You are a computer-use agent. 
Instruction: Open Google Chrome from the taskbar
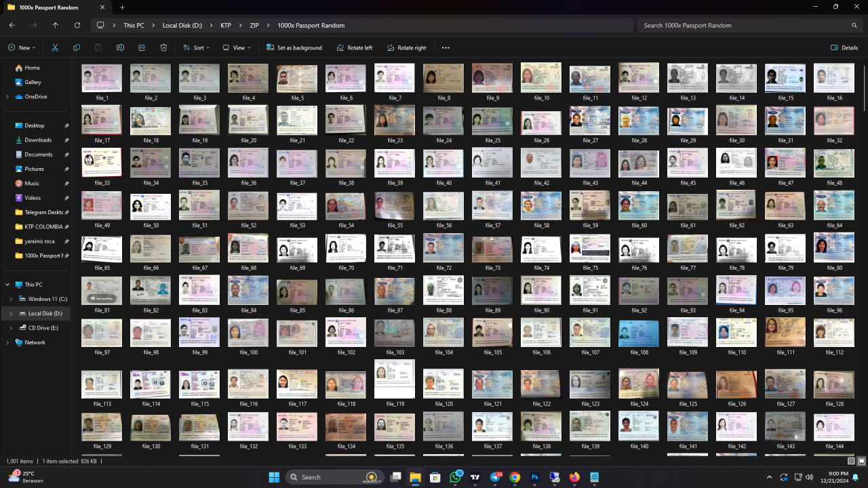click(515, 477)
